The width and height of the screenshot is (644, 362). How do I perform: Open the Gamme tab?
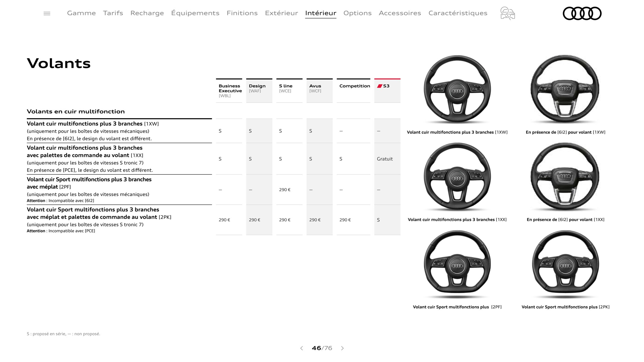[82, 13]
